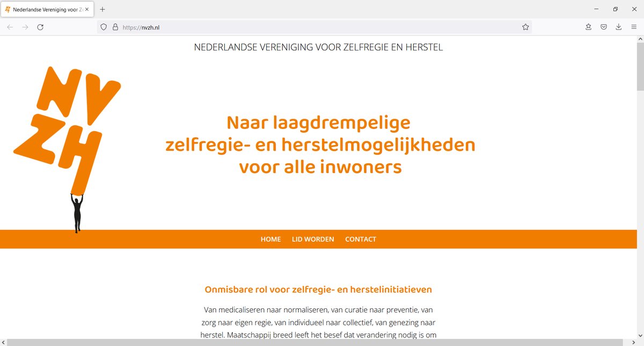Go back to the previous page
This screenshot has width=644, height=346.
tap(10, 26)
